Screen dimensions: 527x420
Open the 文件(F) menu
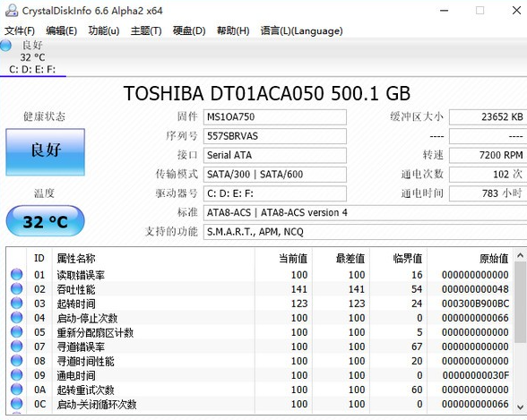[20, 30]
